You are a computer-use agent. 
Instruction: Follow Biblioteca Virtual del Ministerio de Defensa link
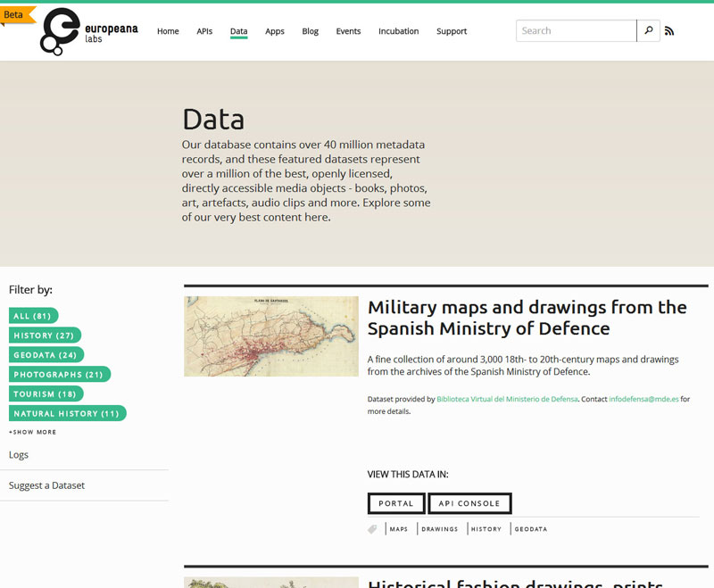pyautogui.click(x=507, y=399)
